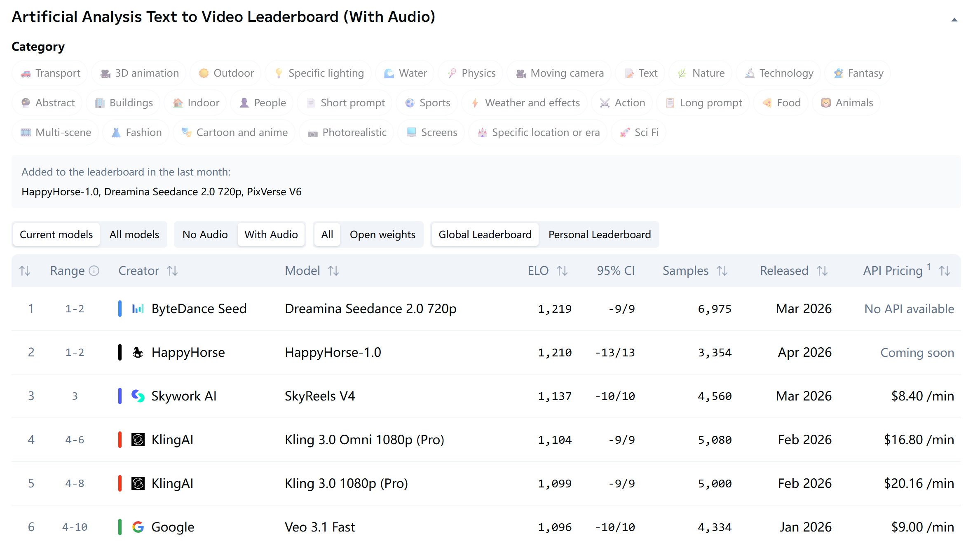Click the Google logo icon
Image resolution: width=980 pixels, height=541 pixels.
(x=138, y=527)
